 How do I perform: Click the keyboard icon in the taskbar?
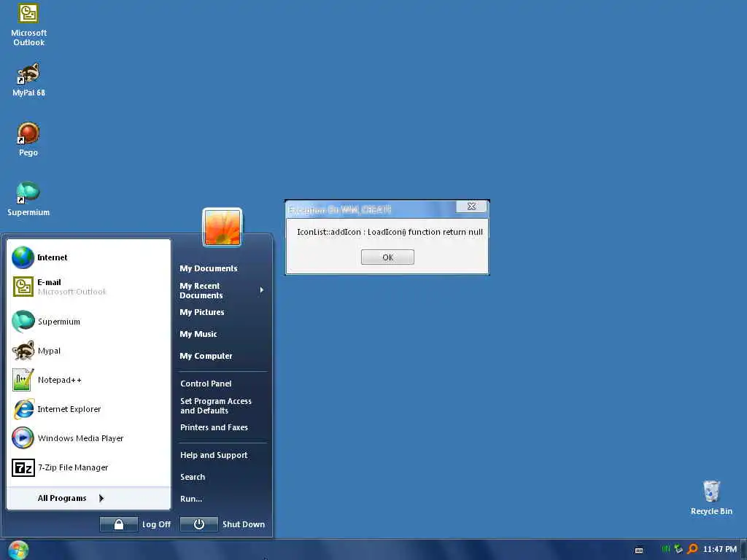[x=639, y=550]
